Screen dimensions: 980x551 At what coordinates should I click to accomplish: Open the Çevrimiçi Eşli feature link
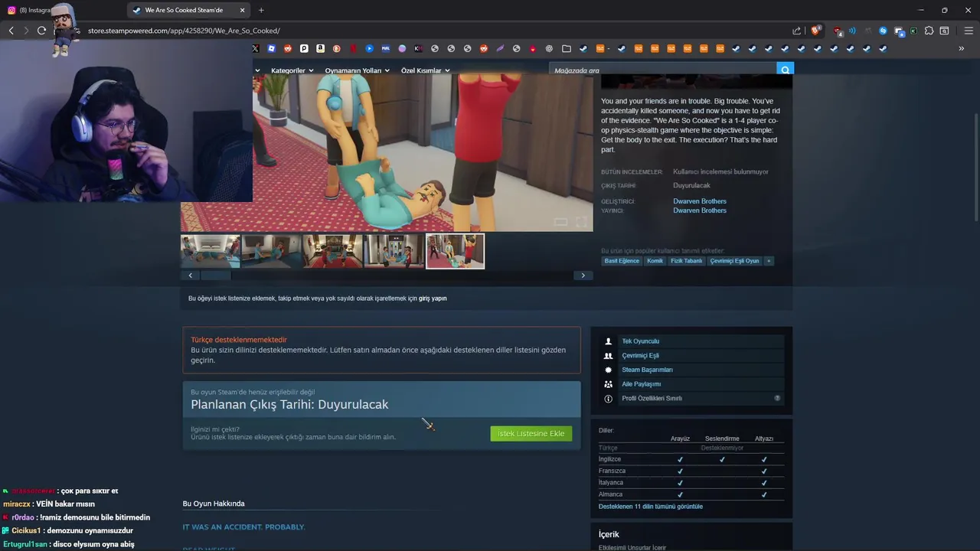pos(640,355)
